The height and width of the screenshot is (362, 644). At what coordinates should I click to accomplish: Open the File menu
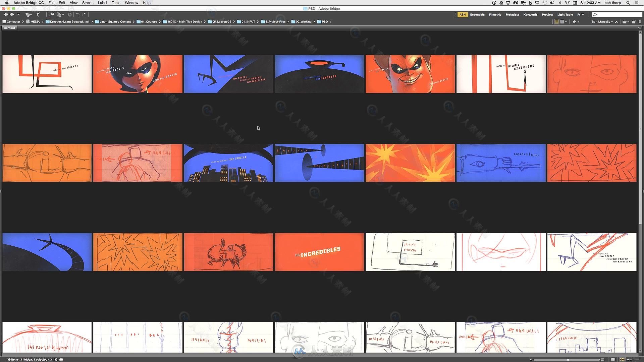tap(51, 3)
